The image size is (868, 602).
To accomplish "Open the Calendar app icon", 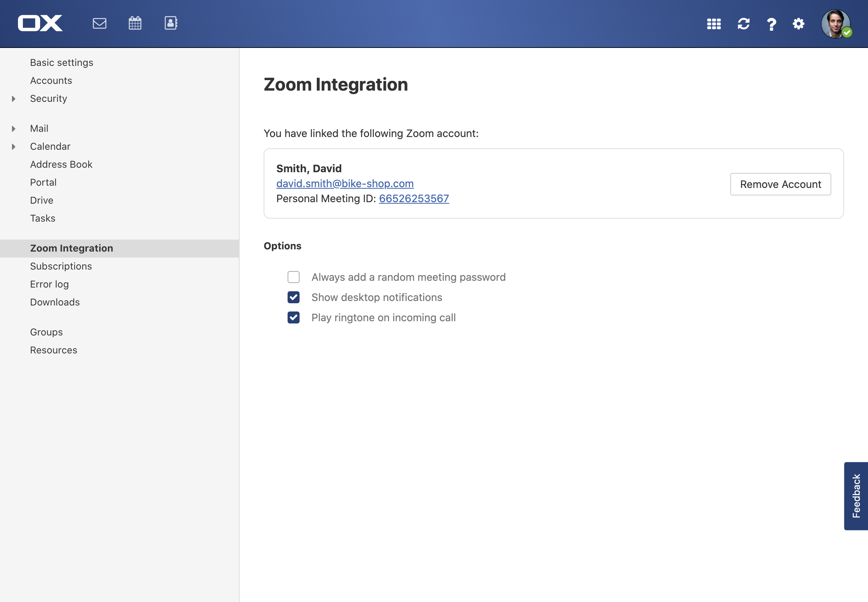I will pos(135,23).
